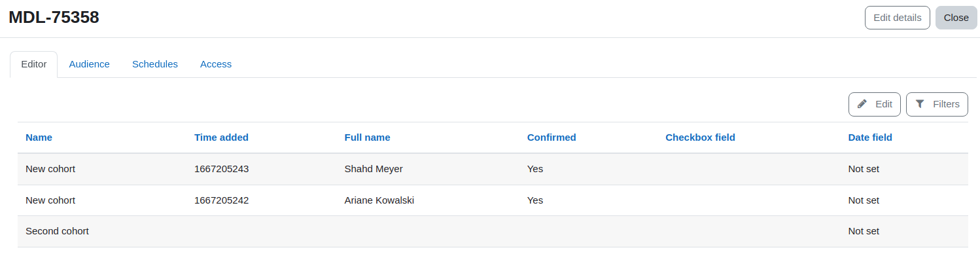Switch report to Edit mode
The image size is (980, 254).
[875, 104]
